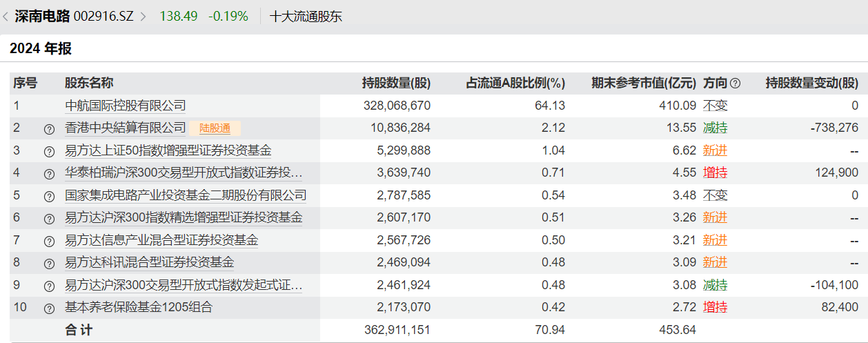Open 华泰柏瑞沪深300交易型开放式指数 fund link
The image size is (868, 343).
[184, 173]
